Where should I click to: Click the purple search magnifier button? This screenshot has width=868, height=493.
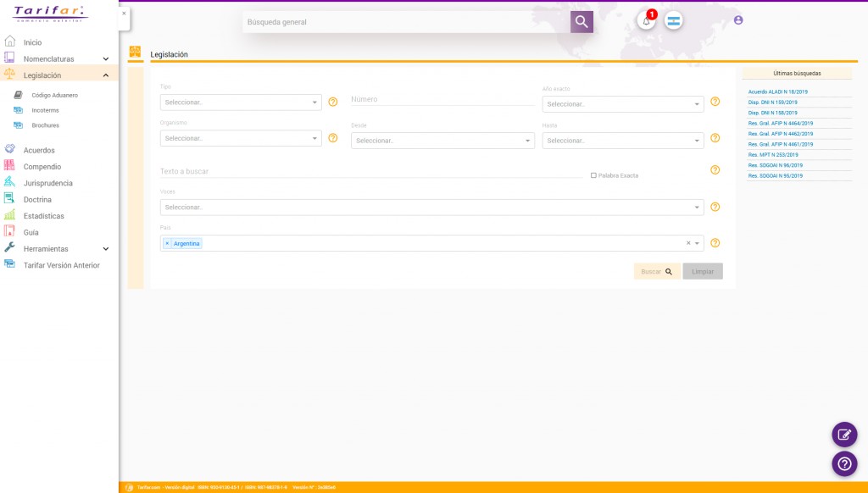click(581, 21)
